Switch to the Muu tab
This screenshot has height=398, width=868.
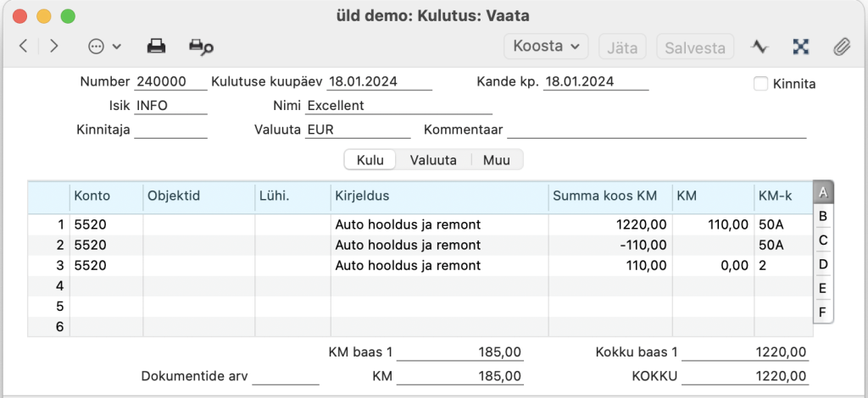coord(497,160)
